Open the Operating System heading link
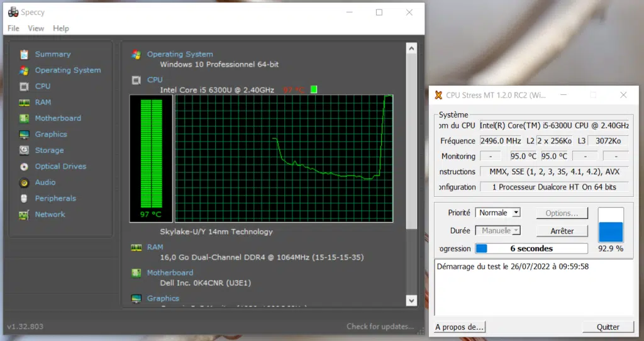The height and width of the screenshot is (341, 644). (x=180, y=54)
